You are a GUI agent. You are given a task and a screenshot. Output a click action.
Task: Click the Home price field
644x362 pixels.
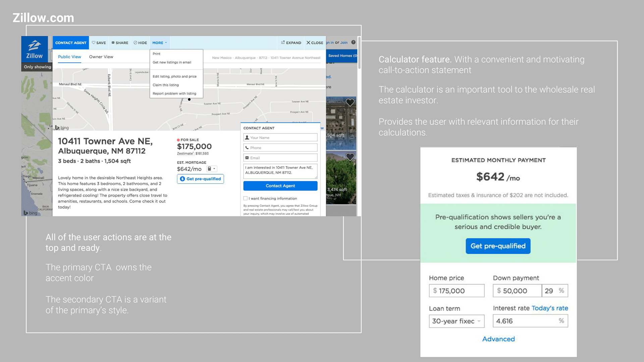[457, 291]
